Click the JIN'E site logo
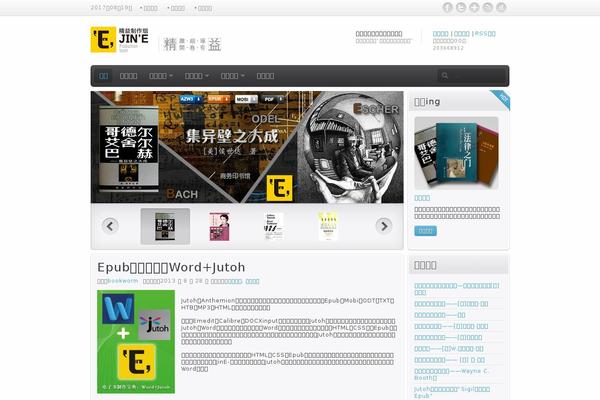Screen dimensions: 600x400 [x=119, y=39]
